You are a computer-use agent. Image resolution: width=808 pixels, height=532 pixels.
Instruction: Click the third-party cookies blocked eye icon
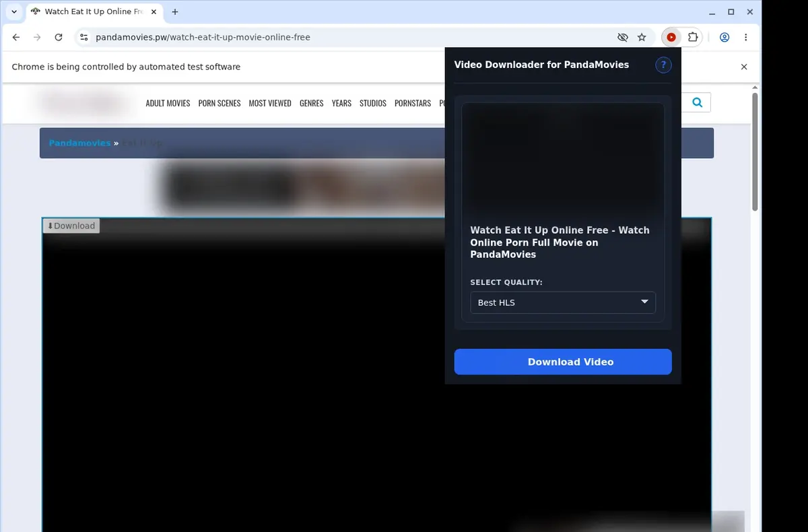pyautogui.click(x=622, y=38)
